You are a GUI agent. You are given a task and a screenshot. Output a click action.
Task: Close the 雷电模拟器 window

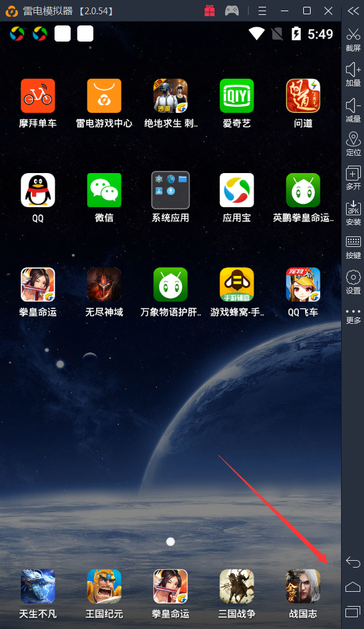pyautogui.click(x=328, y=11)
